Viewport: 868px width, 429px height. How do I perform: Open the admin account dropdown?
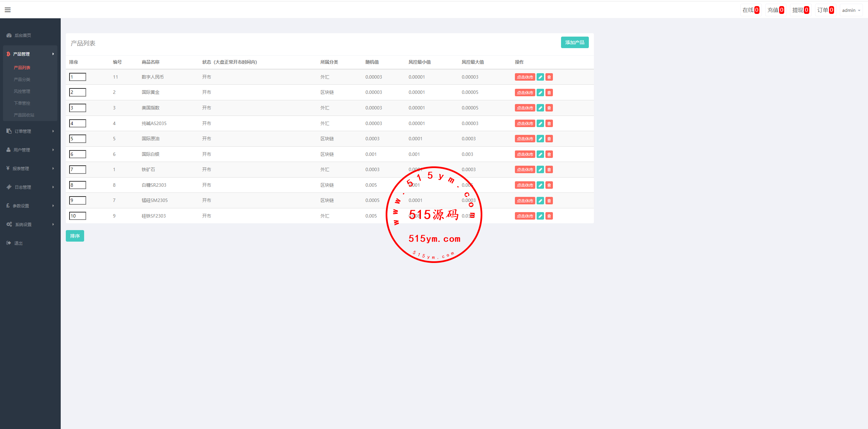click(851, 10)
